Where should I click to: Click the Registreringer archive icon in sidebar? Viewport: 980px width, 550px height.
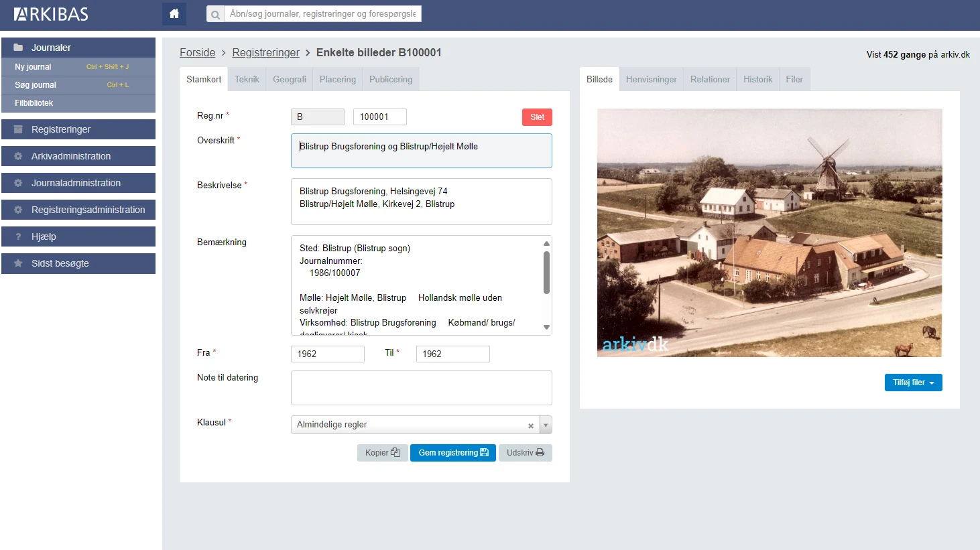[18, 129]
